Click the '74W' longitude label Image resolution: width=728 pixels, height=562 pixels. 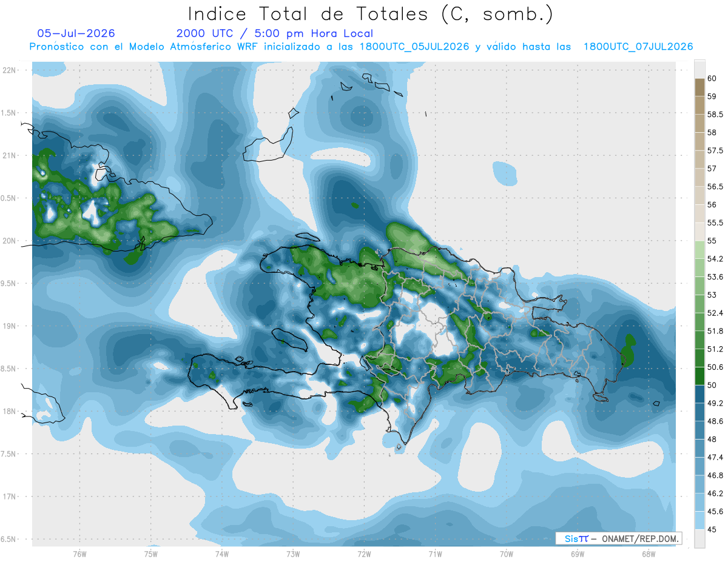[x=222, y=554]
